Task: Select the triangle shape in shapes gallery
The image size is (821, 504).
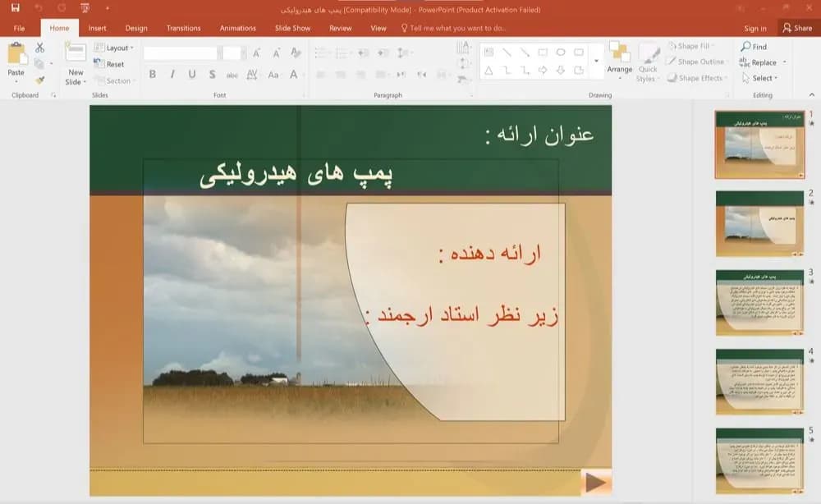Action: (x=488, y=70)
